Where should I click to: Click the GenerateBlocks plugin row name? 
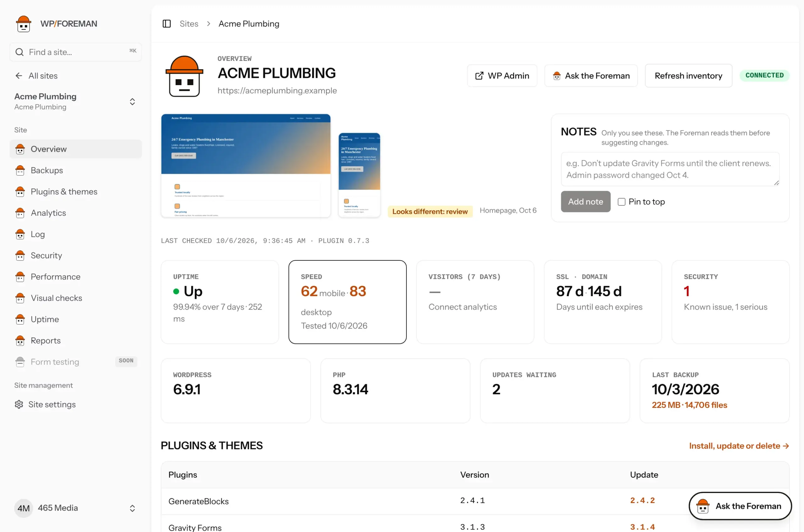point(198,501)
